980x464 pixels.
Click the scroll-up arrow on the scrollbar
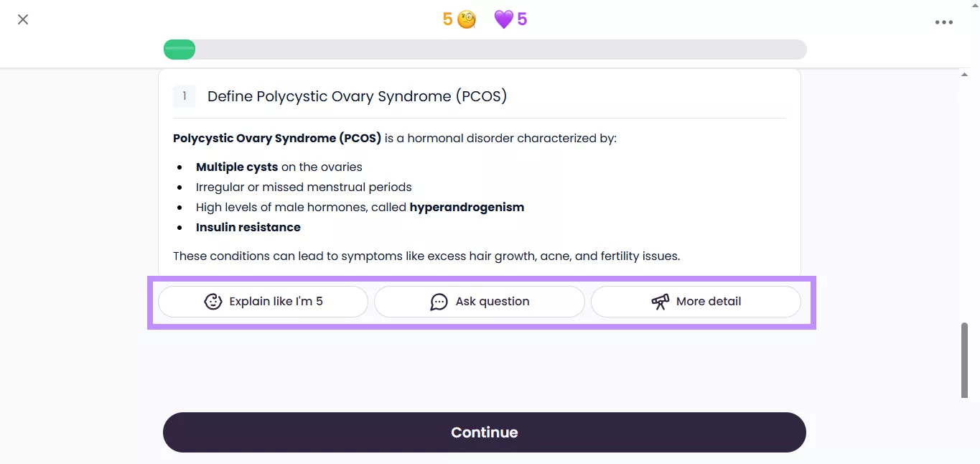tap(964, 75)
